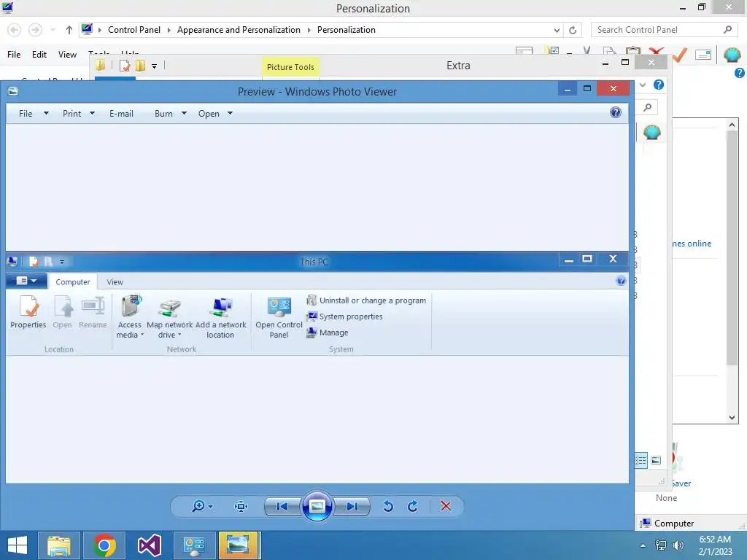
Task: Start the slide show
Action: point(317,506)
